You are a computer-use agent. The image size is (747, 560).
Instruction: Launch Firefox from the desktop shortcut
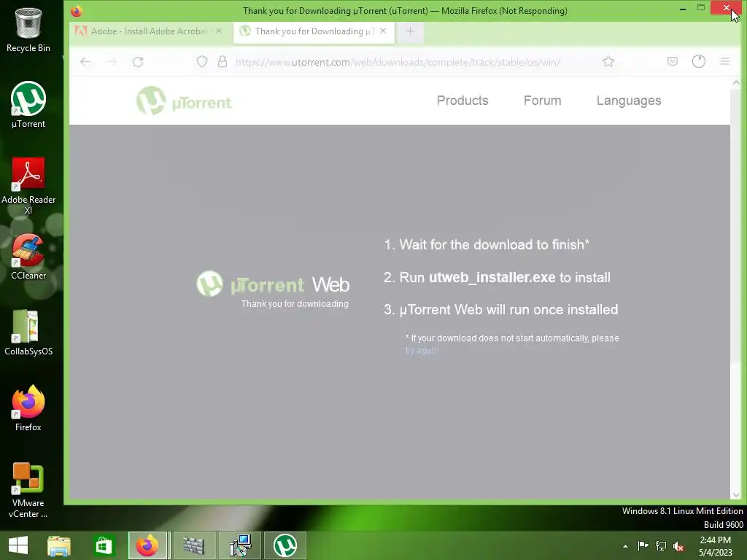[28, 408]
